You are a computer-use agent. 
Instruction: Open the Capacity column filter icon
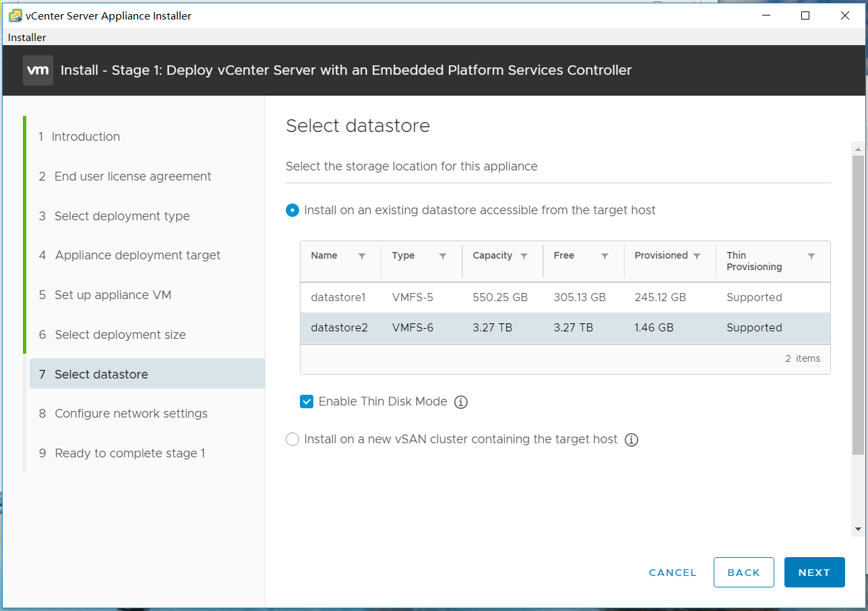pos(524,256)
